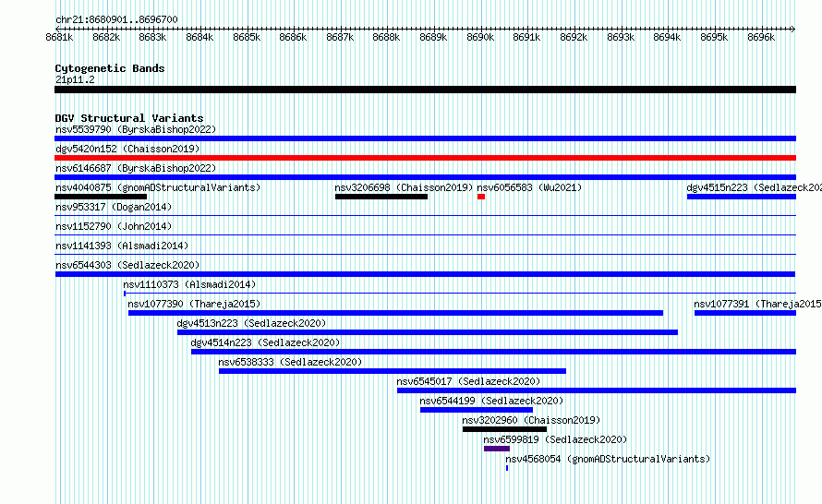Select the 8694k ruler position label
The height and width of the screenshot is (504, 822).
[667, 37]
